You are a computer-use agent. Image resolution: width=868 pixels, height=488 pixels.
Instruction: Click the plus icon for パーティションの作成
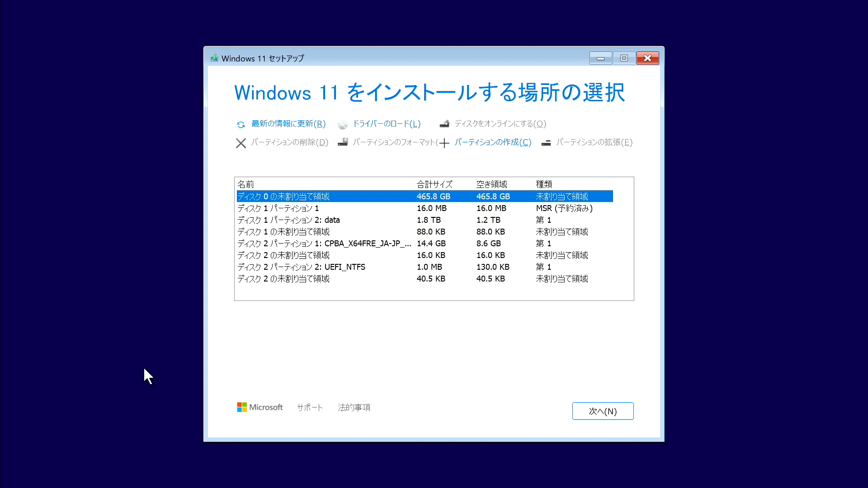point(444,143)
